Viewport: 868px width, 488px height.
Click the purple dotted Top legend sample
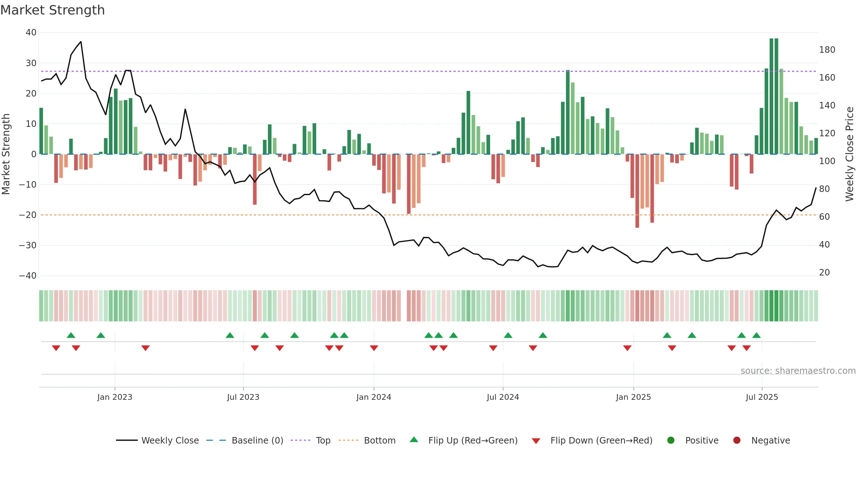tap(301, 440)
